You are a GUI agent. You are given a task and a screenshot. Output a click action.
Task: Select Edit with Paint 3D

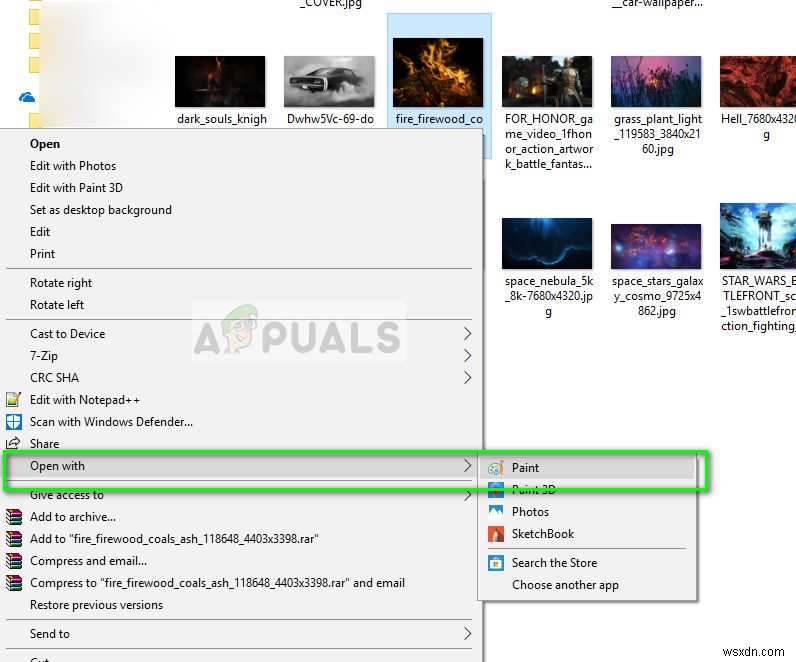[76, 187]
